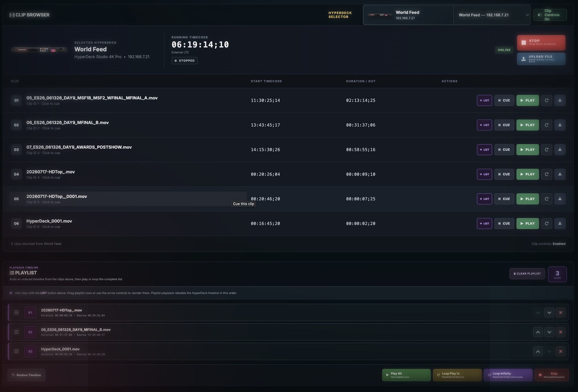578x392 pixels.
Task: Cue clip HyperDeck_0001.mov in clip list
Action: 504,224
